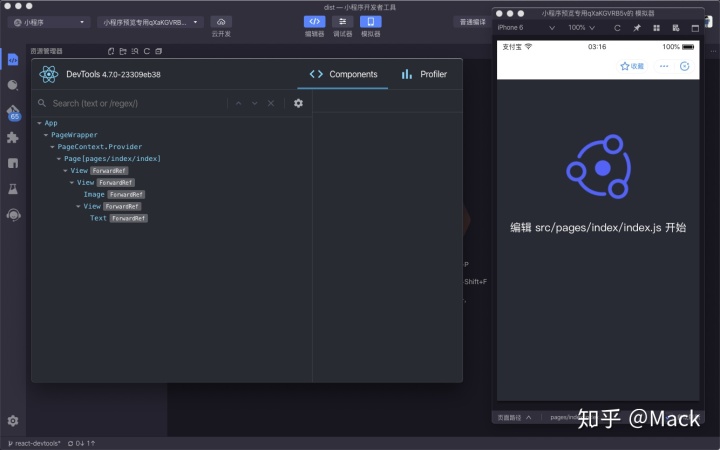Image resolution: width=720 pixels, height=450 pixels.
Task: Click the 资源管理器 panel title
Action: click(x=46, y=51)
